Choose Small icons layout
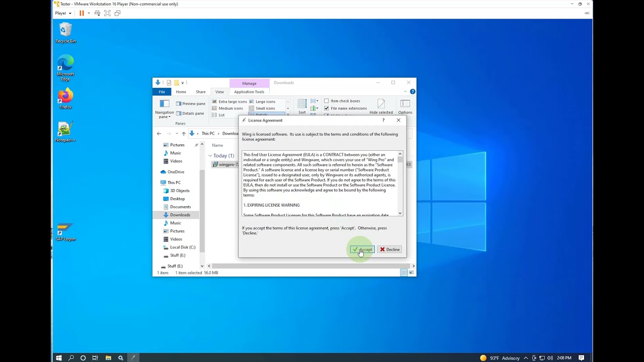644x362 pixels. [x=262, y=108]
